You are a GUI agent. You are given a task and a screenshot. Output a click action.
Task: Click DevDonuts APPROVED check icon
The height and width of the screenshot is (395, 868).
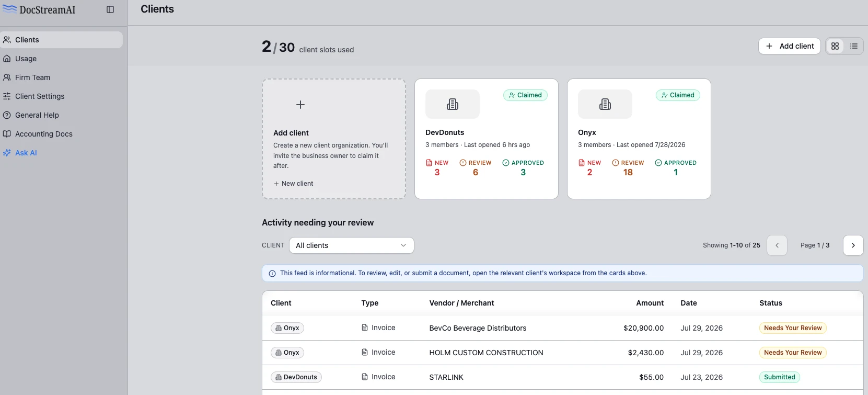coord(506,163)
